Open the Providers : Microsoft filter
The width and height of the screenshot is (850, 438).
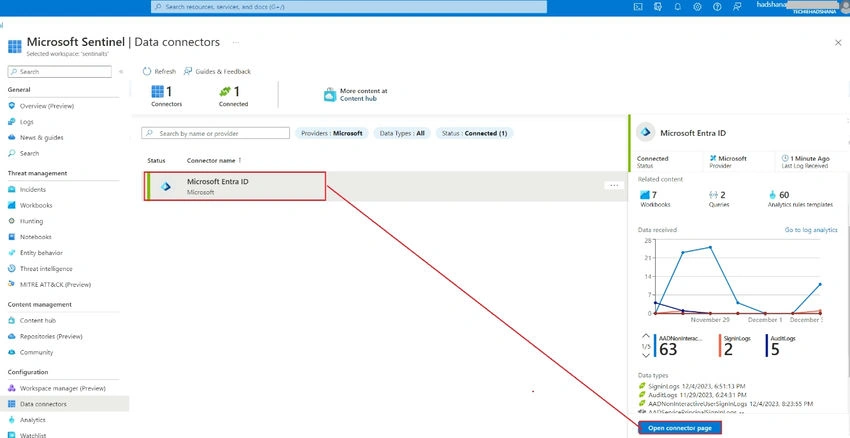point(332,133)
